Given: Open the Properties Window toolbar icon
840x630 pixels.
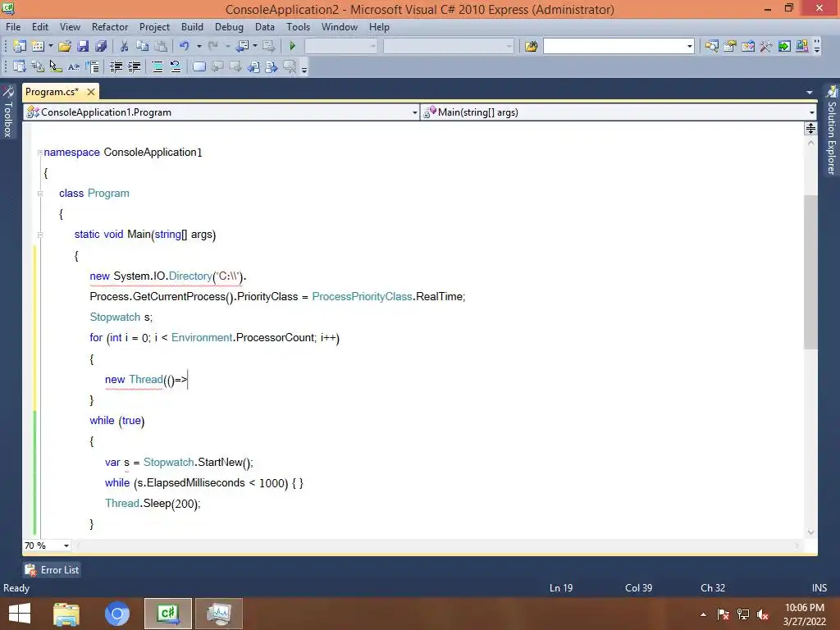Looking at the screenshot, I should coord(729,46).
